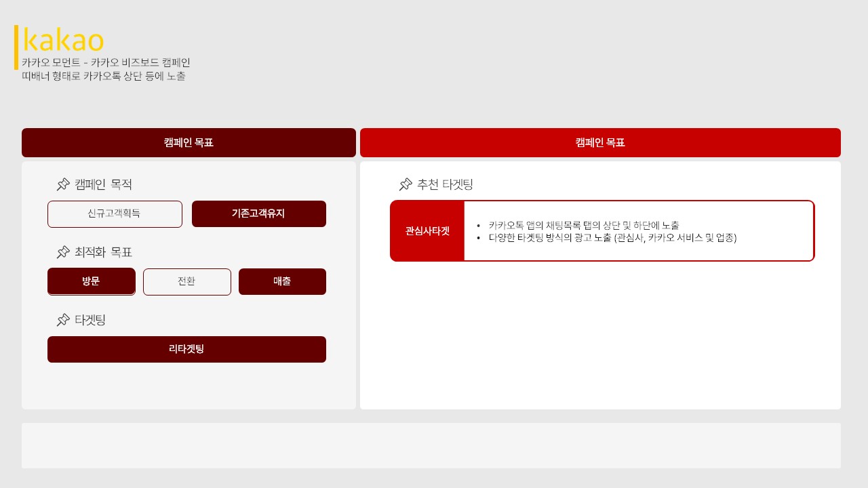The image size is (868, 488).
Task: Click the kakao logo
Action: pos(63,41)
